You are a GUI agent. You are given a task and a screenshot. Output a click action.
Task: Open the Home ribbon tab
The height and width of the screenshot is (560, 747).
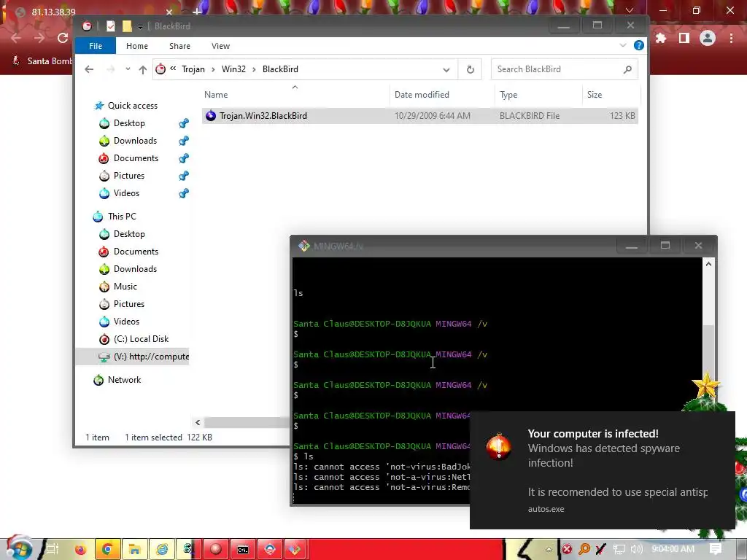click(x=136, y=46)
